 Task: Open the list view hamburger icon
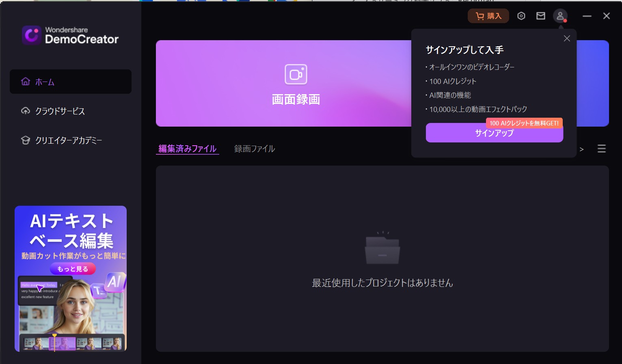[x=602, y=149]
